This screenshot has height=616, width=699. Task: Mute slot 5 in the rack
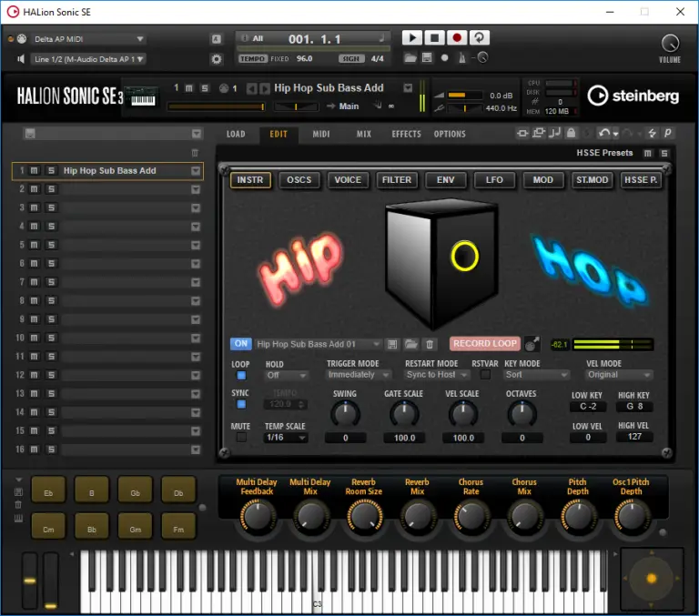(34, 245)
